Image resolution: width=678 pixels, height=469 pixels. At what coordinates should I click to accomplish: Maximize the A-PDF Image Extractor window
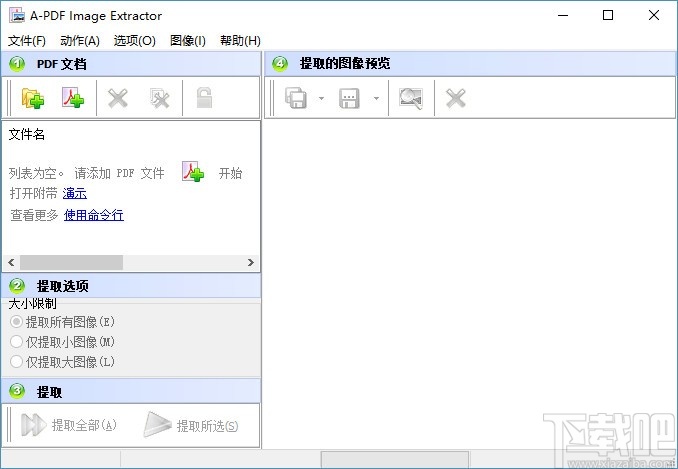click(x=608, y=16)
